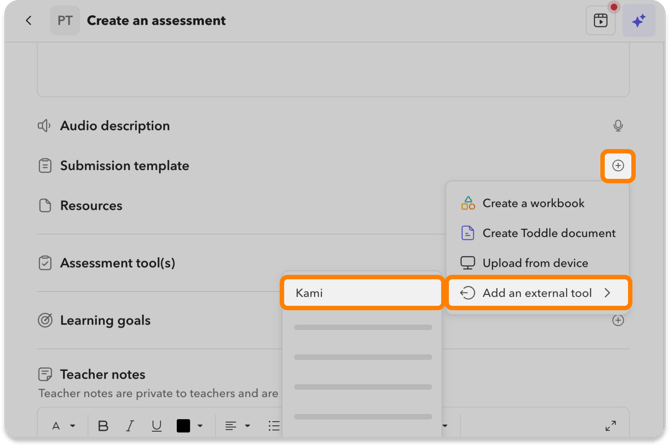Viewport: 670px width, 446px height.
Task: Expand the editor with the fullscreen arrows icon
Action: point(611,425)
